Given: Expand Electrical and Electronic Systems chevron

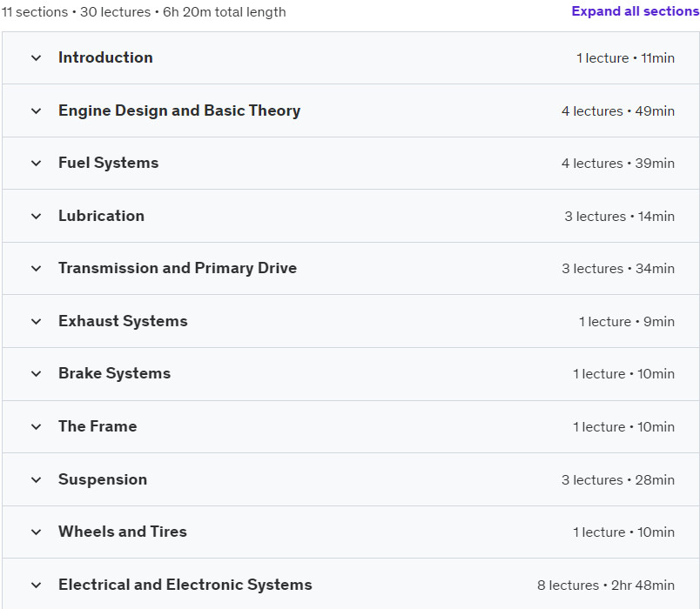Looking at the screenshot, I should (x=37, y=586).
